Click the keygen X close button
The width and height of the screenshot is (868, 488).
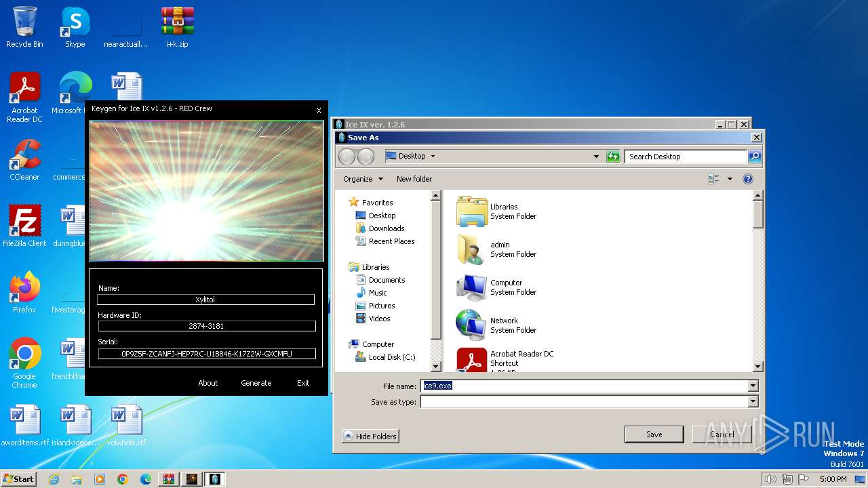tap(319, 110)
